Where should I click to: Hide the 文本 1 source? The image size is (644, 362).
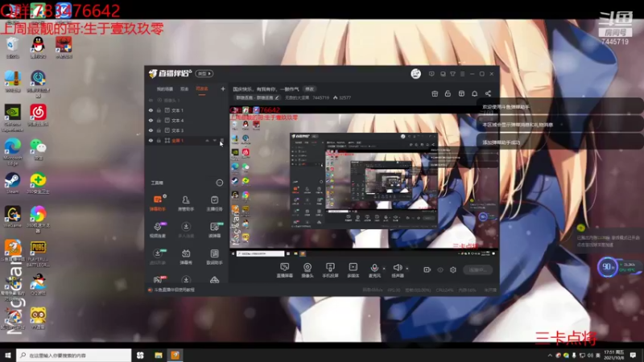click(x=151, y=110)
